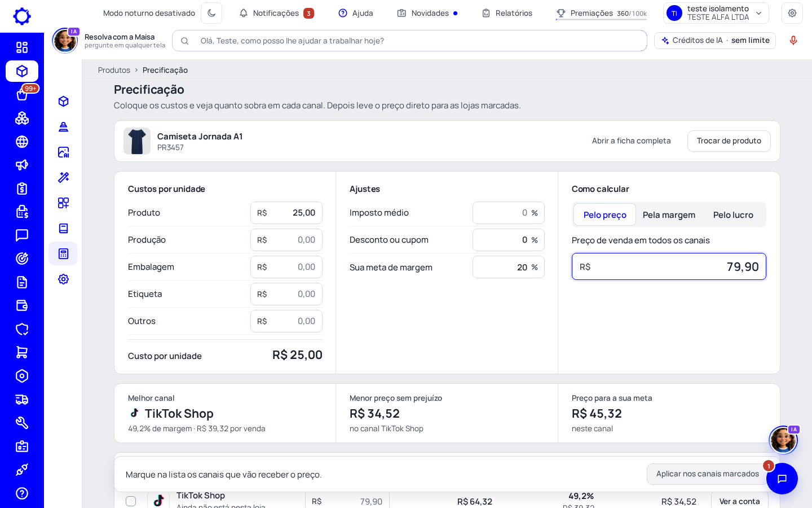Open Créditos de IA indicator

pyautogui.click(x=715, y=41)
